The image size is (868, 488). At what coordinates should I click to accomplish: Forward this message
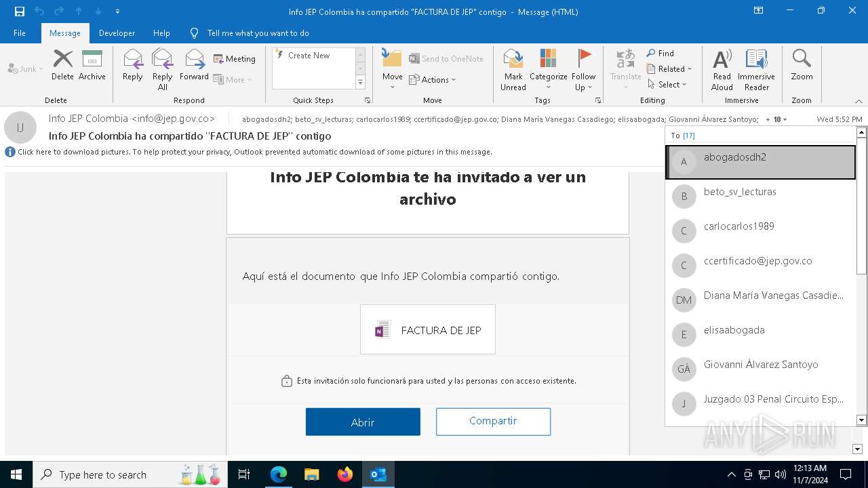tap(194, 66)
